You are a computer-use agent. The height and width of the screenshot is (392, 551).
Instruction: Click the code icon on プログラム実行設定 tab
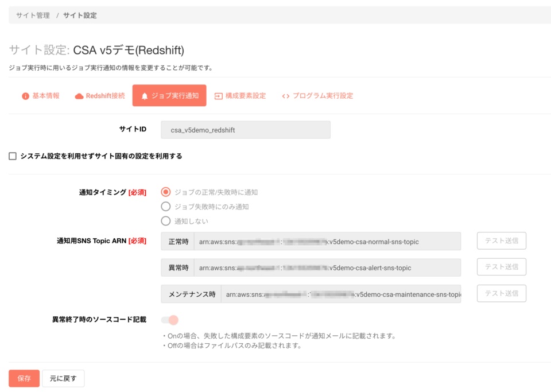pos(285,96)
